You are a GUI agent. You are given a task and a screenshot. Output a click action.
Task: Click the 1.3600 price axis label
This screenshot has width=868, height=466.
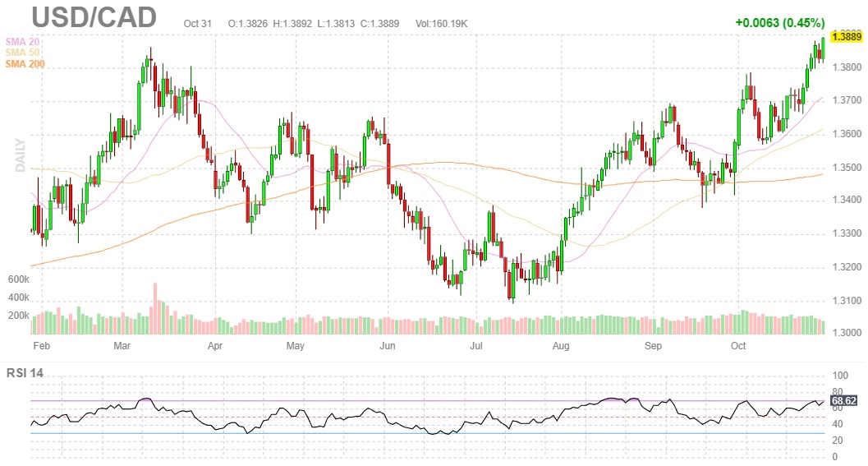(x=847, y=134)
